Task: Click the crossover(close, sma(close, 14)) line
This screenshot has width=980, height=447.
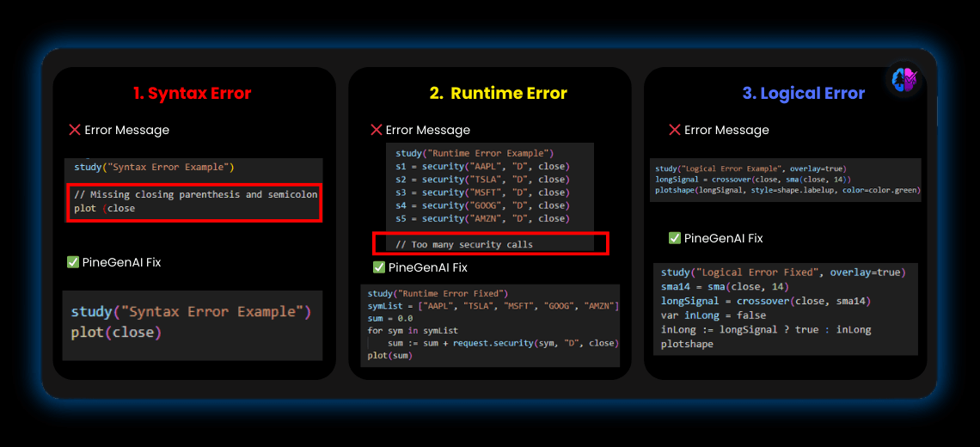Action: click(755, 179)
